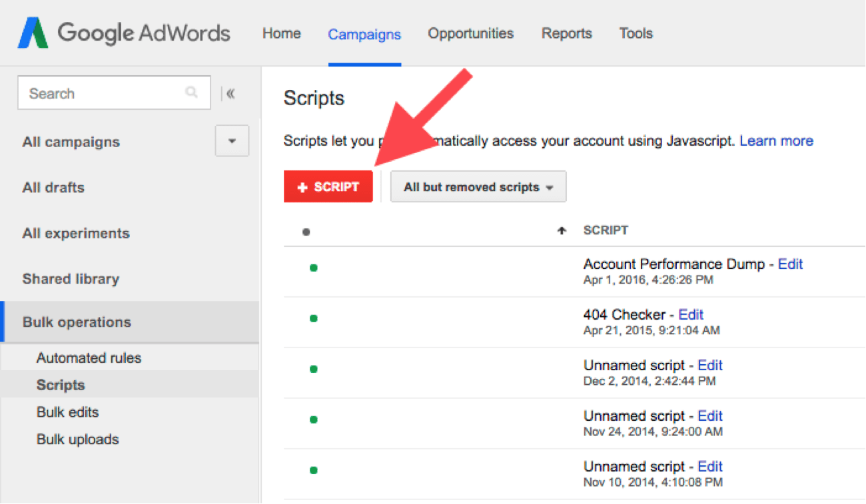Open the Campaigns tab
The width and height of the screenshot is (866, 504).
pyautogui.click(x=364, y=34)
